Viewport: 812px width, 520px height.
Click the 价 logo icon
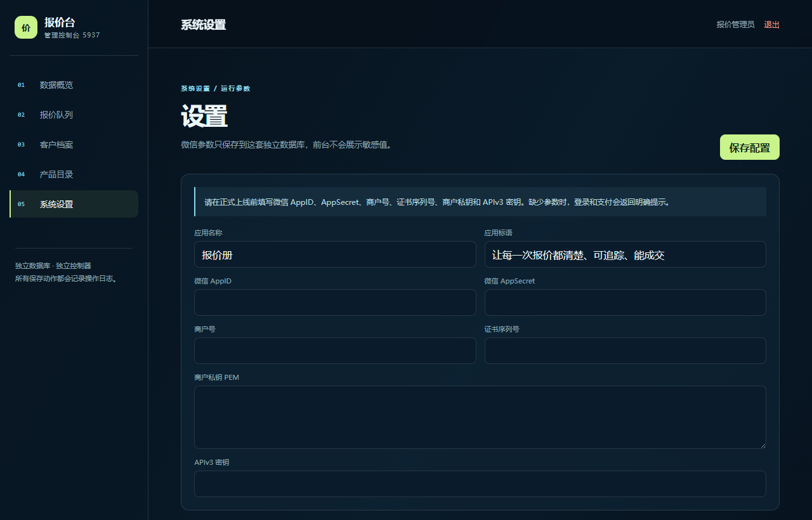(x=26, y=27)
